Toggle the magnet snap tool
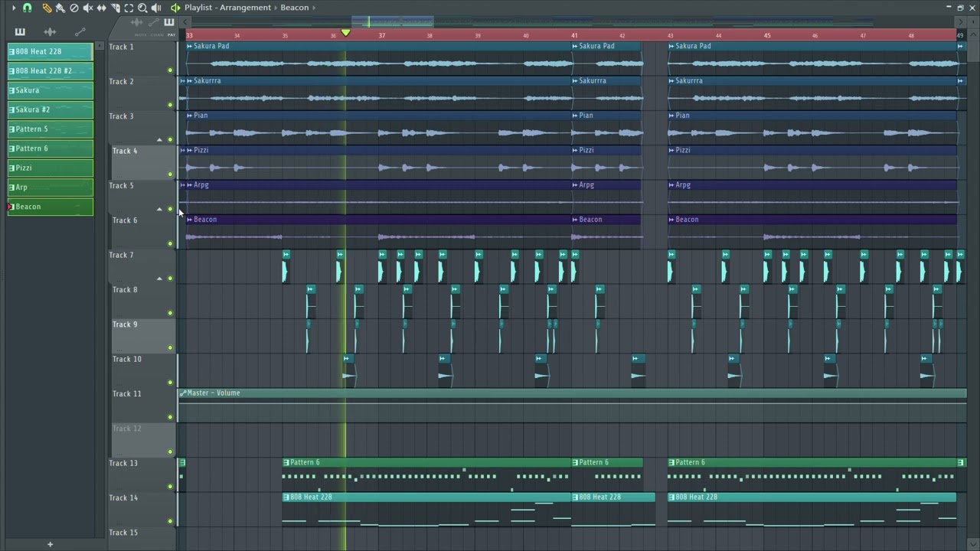This screenshot has width=980, height=551. click(x=28, y=8)
